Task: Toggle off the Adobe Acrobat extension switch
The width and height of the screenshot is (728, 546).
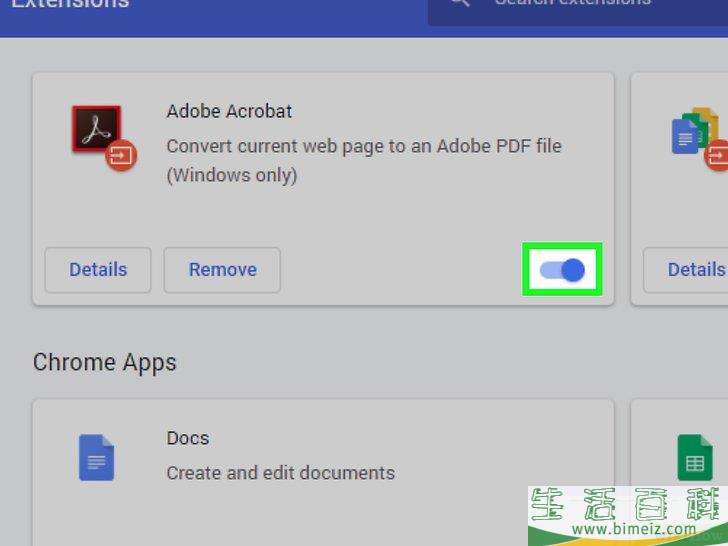Action: pos(562,270)
